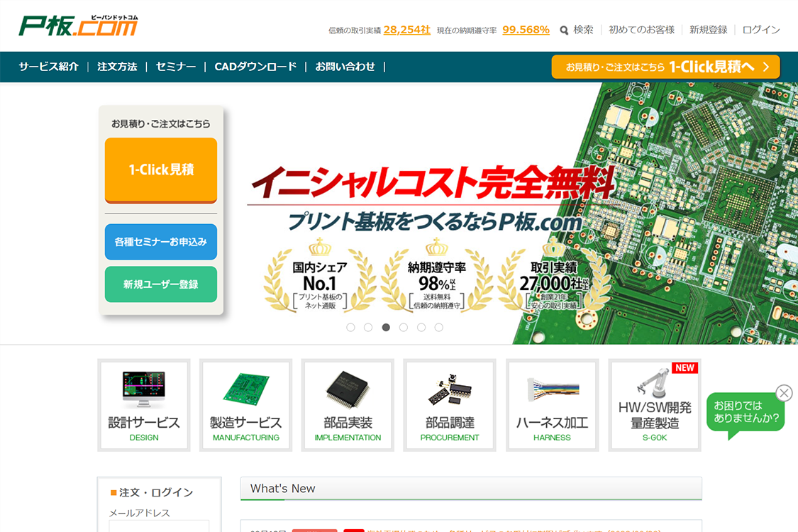Open the 製造サービス MANUFACTURING tile
Image resolution: width=798 pixels, height=532 pixels.
click(245, 405)
